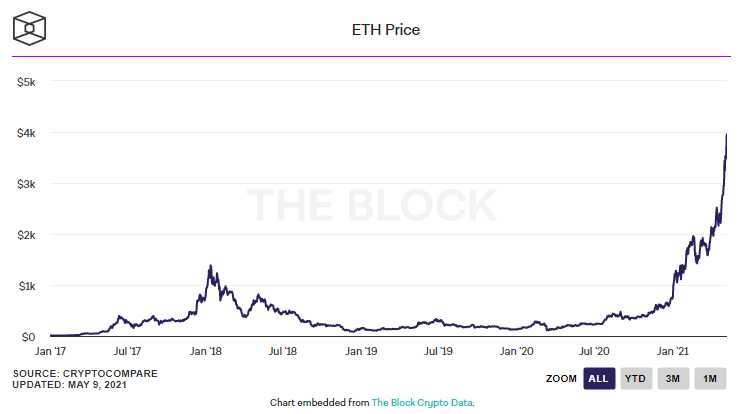Click the Jan '21 x-axis label
The height and width of the screenshot is (414, 742).
[x=673, y=352]
